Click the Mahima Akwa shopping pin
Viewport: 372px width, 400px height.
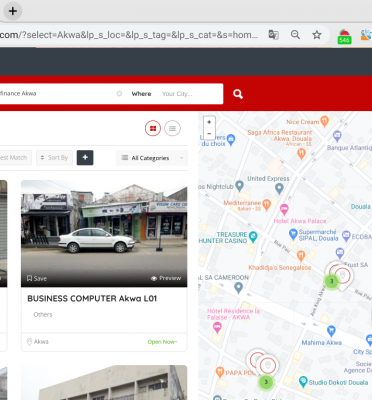pos(331,331)
